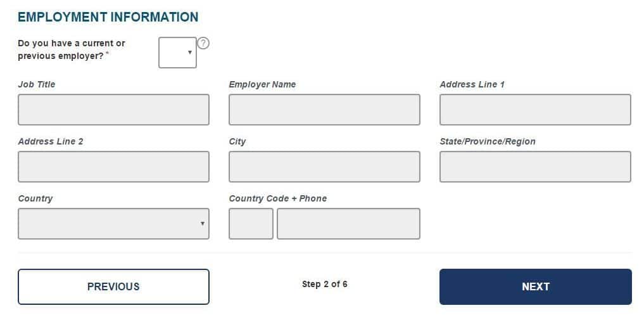The height and width of the screenshot is (315, 644).
Task: Click the small country code box
Action: [251, 224]
